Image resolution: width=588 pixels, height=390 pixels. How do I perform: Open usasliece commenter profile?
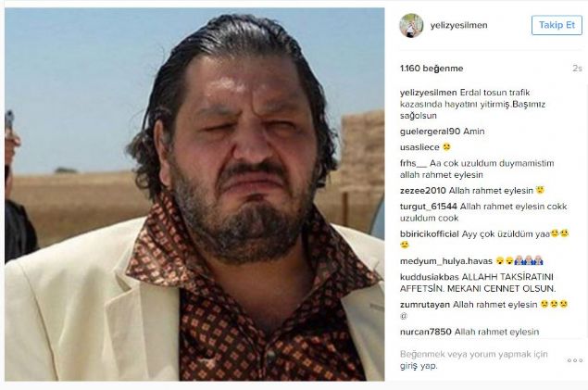tap(419, 147)
